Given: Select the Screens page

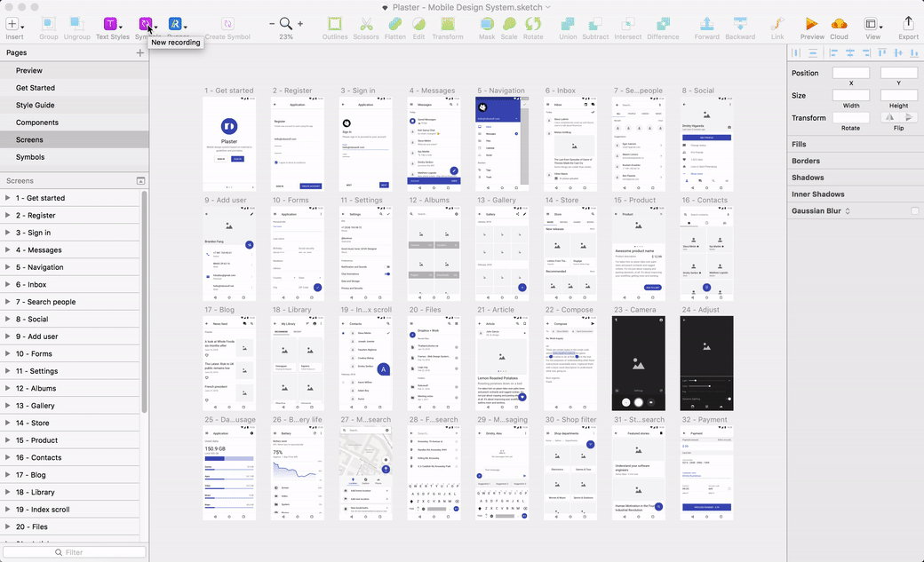Looking at the screenshot, I should pyautogui.click(x=75, y=139).
